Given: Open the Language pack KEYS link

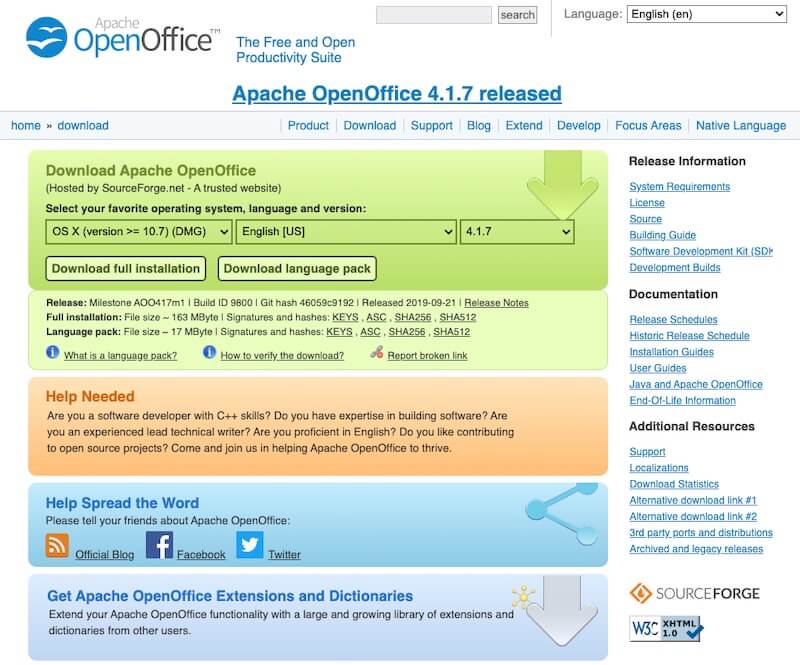Looking at the screenshot, I should [x=339, y=332].
